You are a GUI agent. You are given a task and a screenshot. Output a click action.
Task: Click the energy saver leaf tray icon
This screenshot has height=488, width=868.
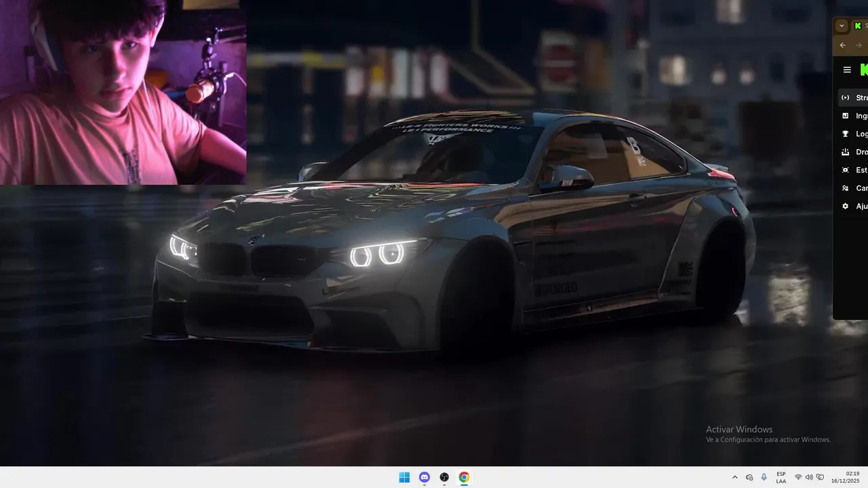pyautogui.click(x=820, y=477)
